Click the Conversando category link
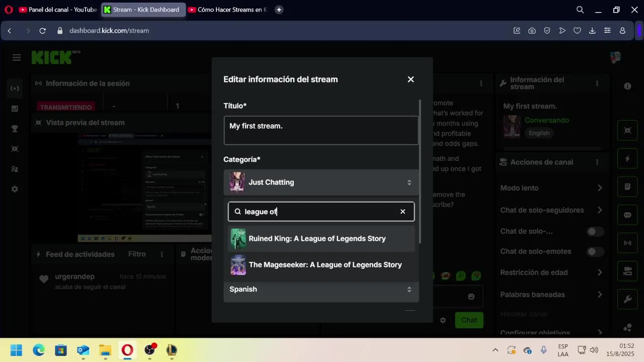This screenshot has width=644, height=362. (546, 120)
